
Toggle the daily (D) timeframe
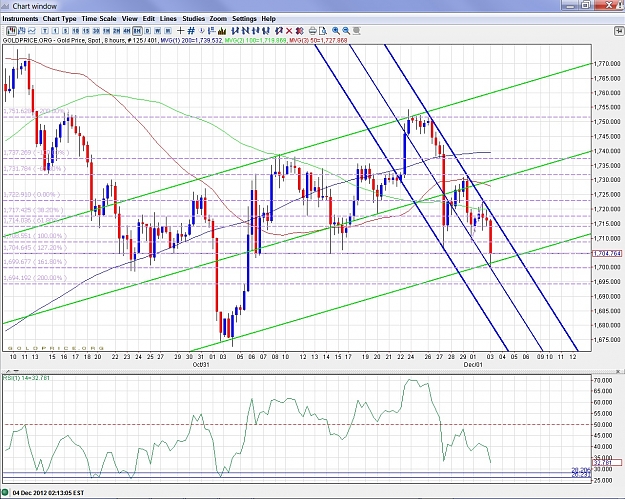pyautogui.click(x=147, y=31)
